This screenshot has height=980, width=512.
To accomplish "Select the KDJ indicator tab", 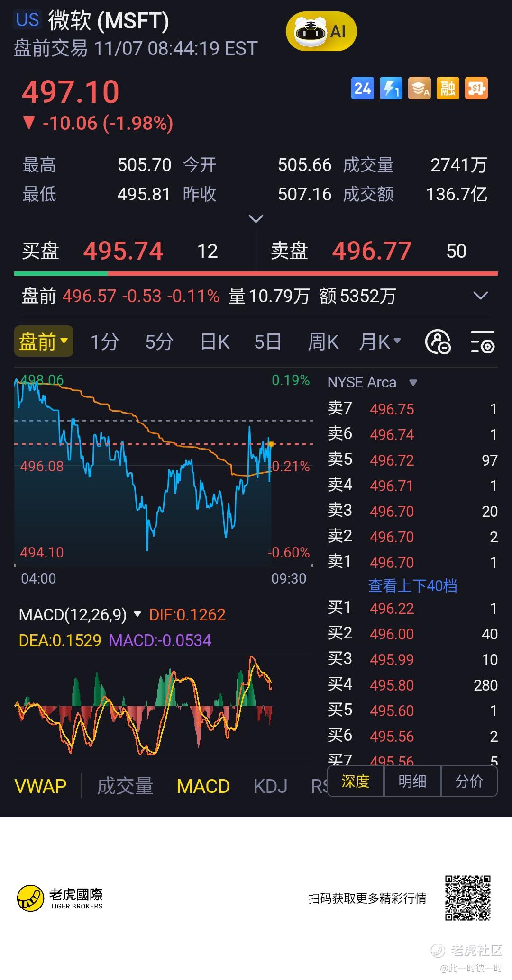I will pos(270,786).
